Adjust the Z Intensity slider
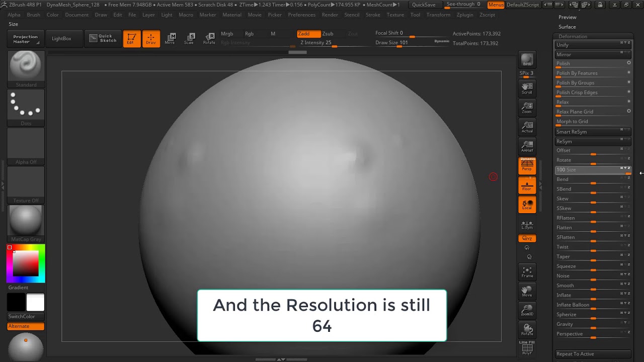 333,43
